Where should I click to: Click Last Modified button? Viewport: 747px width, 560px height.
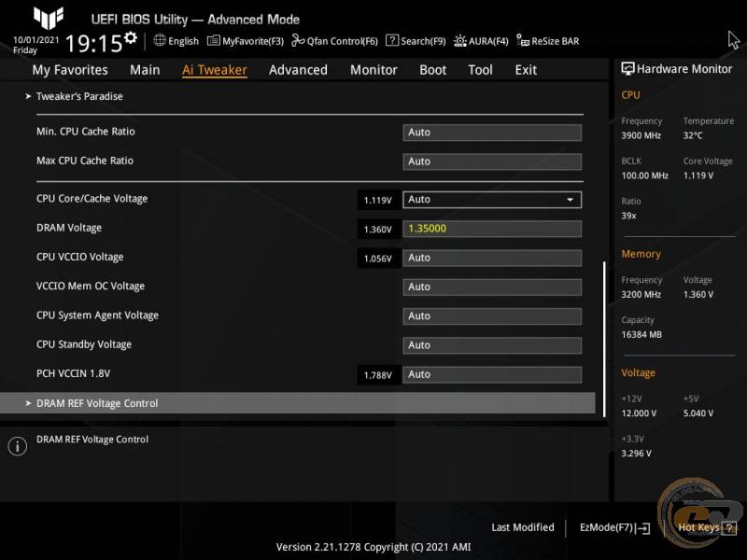523,527
